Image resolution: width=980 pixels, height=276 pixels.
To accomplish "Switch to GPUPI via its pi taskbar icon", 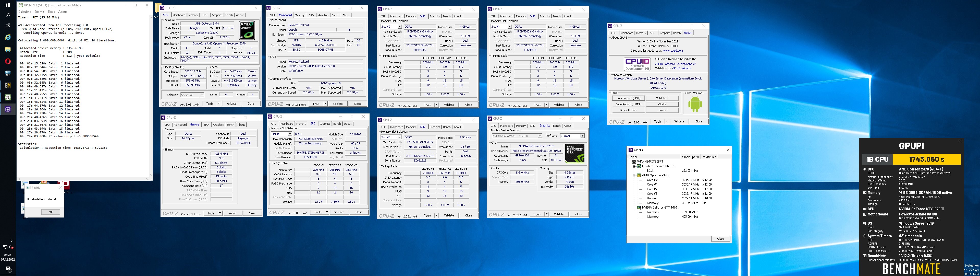I will pyautogui.click(x=8, y=97).
